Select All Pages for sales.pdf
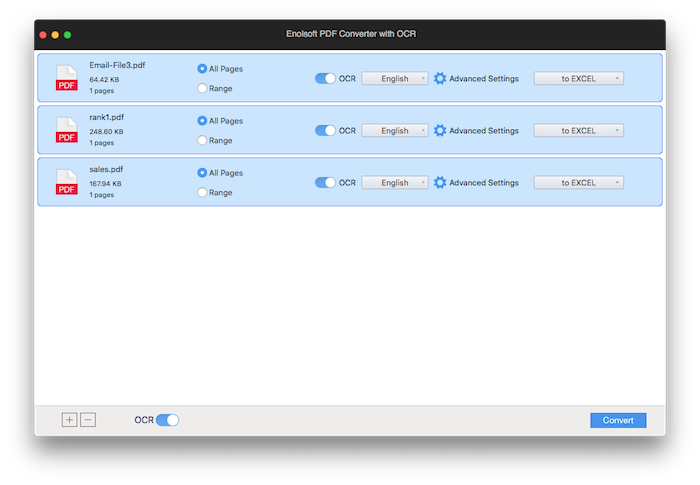700x485 pixels. 202,173
